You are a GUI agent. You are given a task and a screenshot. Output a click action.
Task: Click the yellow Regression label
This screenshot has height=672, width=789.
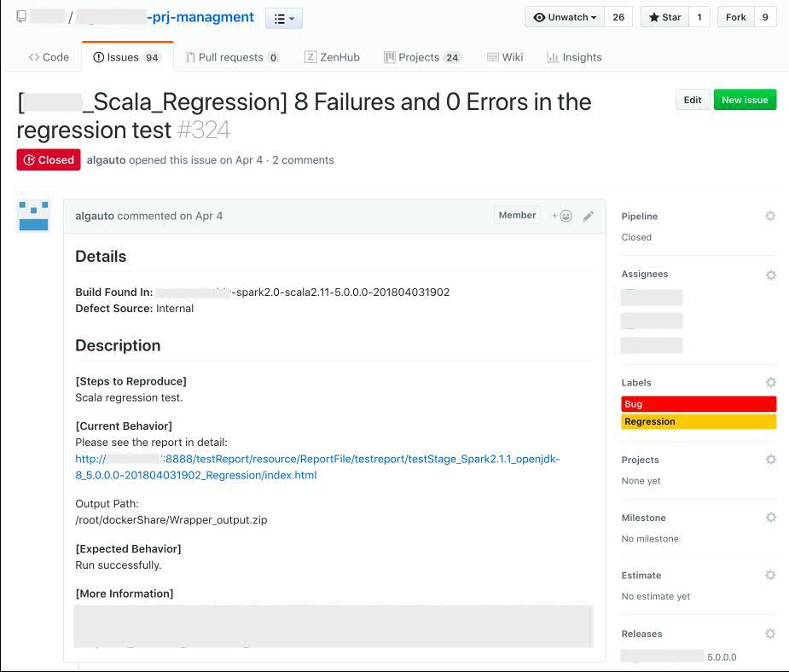point(699,421)
